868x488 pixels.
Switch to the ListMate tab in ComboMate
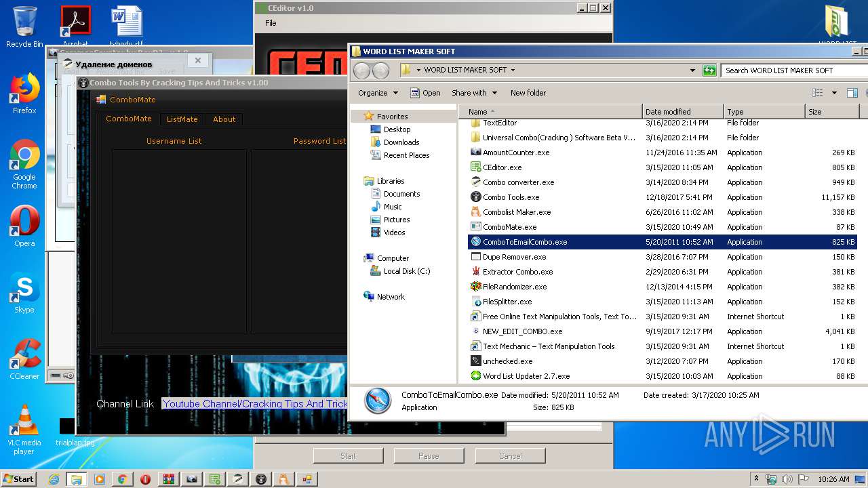[x=182, y=119]
